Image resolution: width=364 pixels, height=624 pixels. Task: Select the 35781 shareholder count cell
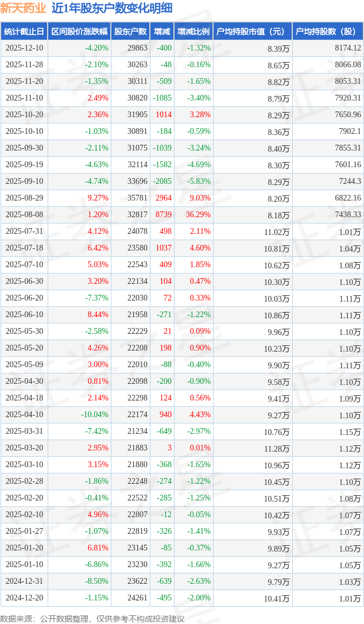[x=137, y=198]
